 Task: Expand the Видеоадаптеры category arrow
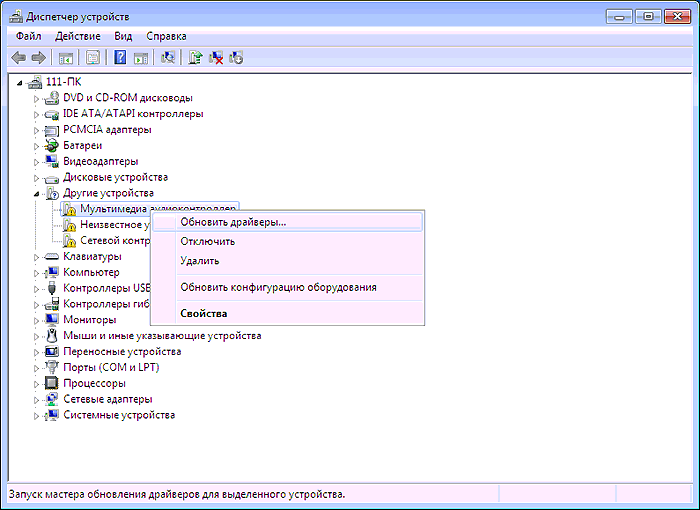click(37, 161)
